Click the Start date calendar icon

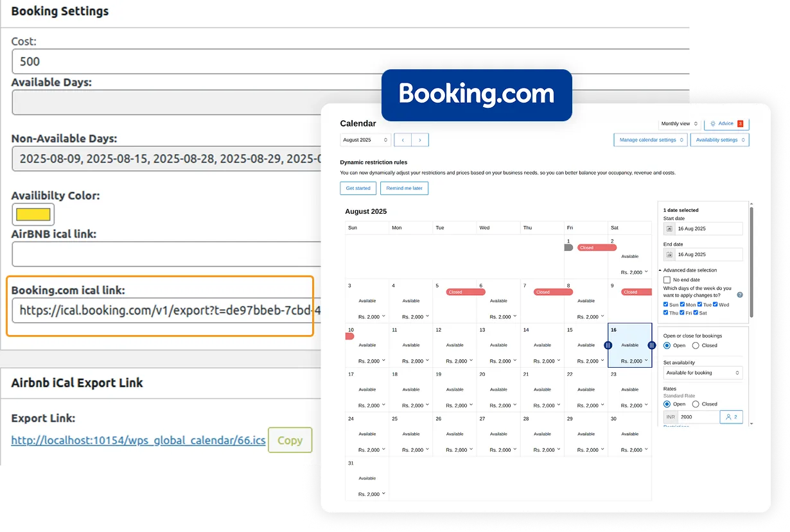[669, 228]
